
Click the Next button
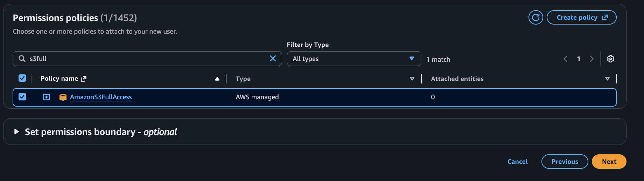[609, 162]
